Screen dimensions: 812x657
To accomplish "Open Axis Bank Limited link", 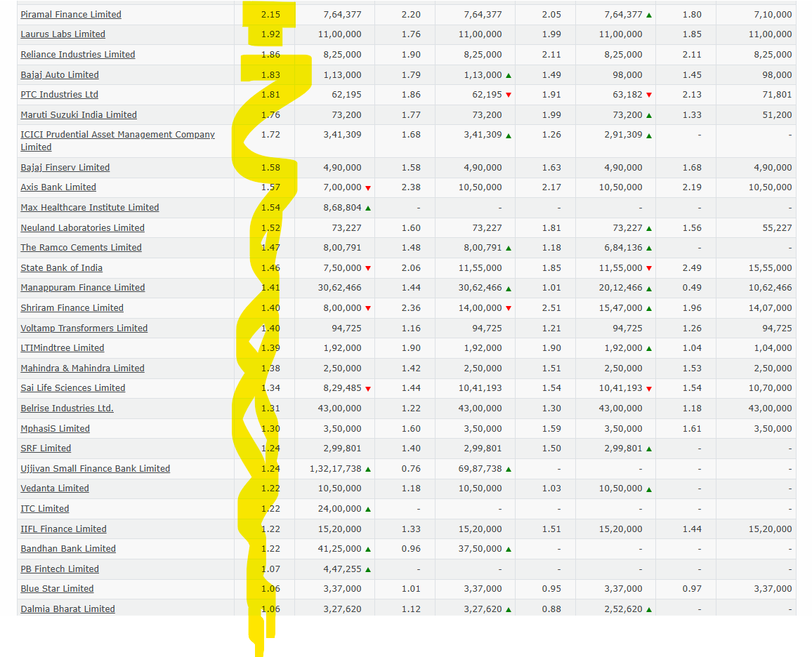I will [x=58, y=187].
